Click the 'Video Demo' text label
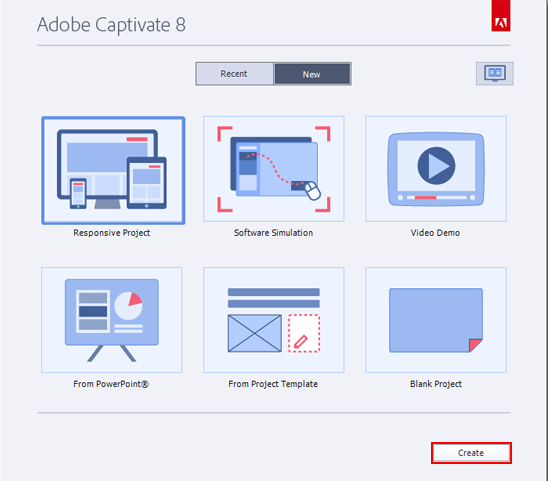The width and height of the screenshot is (548, 481). pyautogui.click(x=435, y=233)
